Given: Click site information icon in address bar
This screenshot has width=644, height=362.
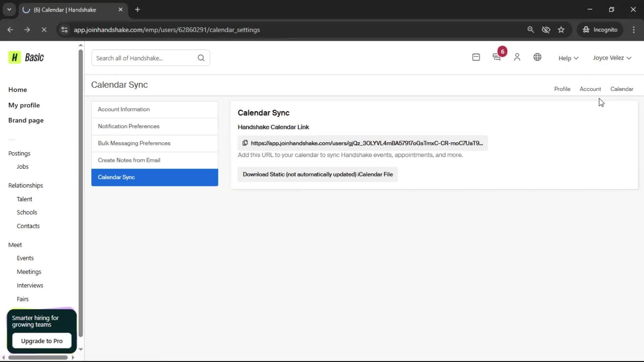Looking at the screenshot, I should click(x=64, y=30).
